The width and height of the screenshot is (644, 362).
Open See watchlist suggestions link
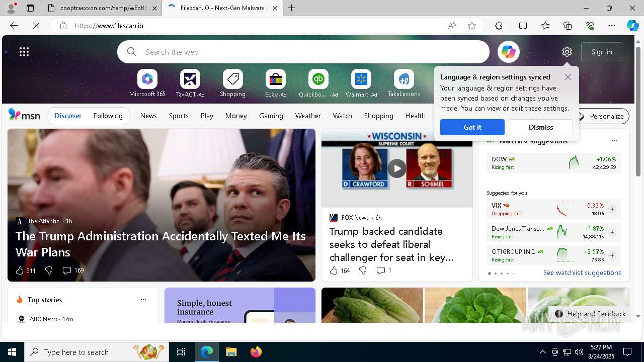point(582,273)
